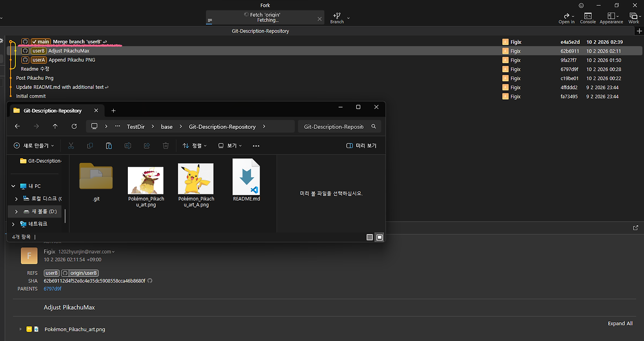This screenshot has width=644, height=341.
Task: Open GitHub icon next to SHA hash
Action: click(x=149, y=281)
